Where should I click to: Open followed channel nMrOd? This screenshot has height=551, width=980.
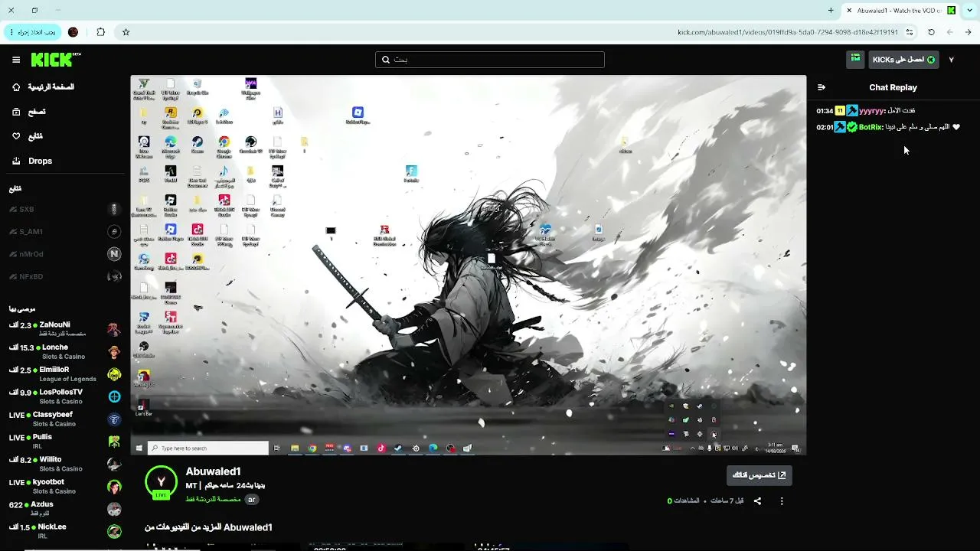64,254
